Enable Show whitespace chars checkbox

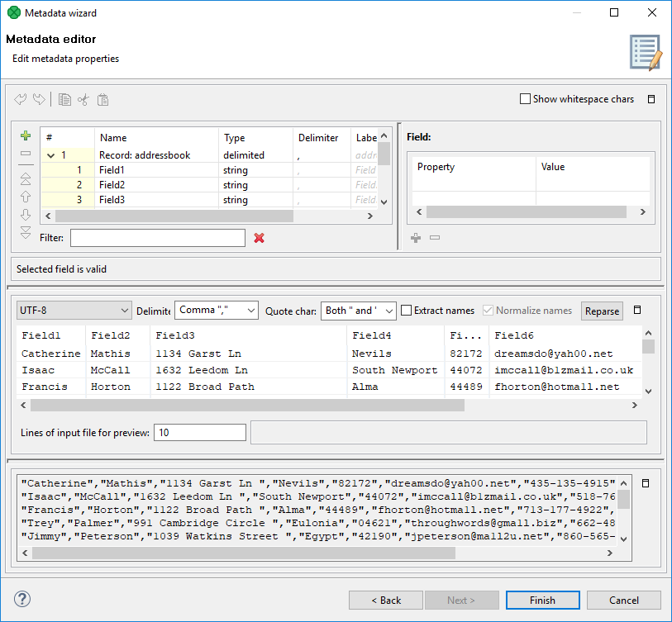pyautogui.click(x=525, y=99)
